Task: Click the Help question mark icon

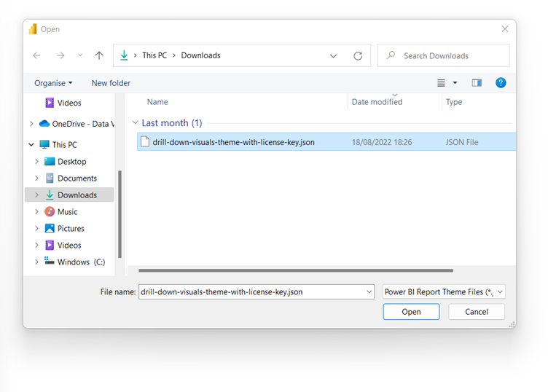Action: coord(501,83)
